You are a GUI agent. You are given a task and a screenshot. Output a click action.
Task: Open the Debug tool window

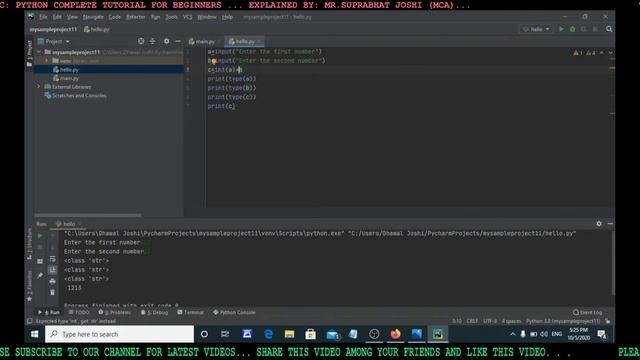(154, 312)
